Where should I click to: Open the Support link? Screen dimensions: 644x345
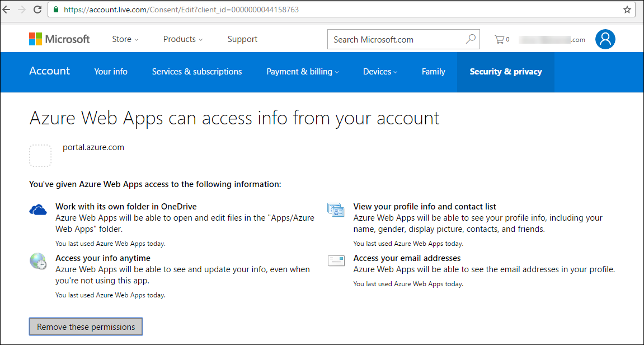pyautogui.click(x=242, y=39)
